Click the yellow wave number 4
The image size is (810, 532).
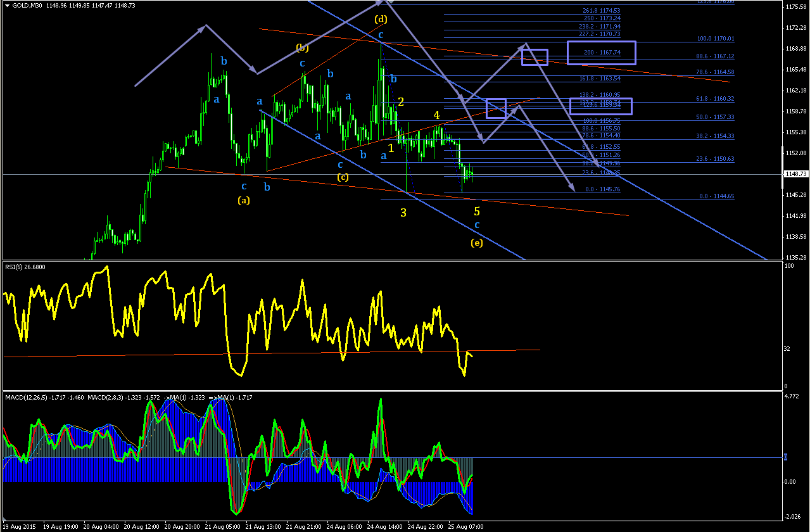(437, 115)
